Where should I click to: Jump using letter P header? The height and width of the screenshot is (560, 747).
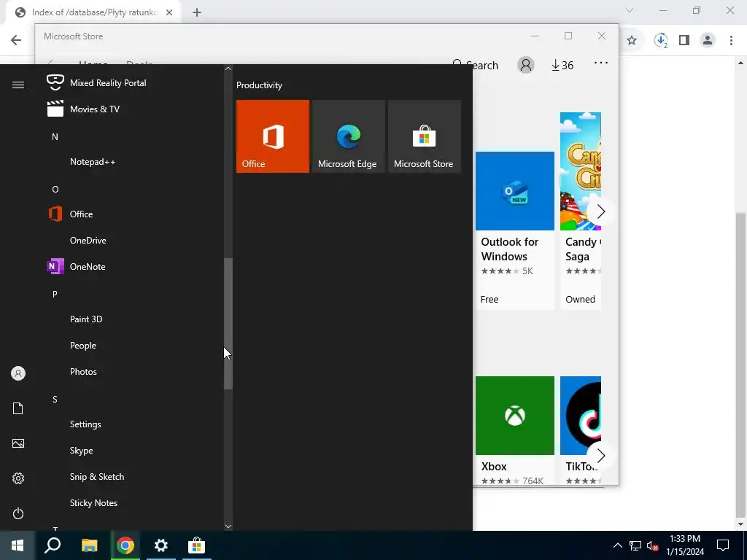click(55, 295)
